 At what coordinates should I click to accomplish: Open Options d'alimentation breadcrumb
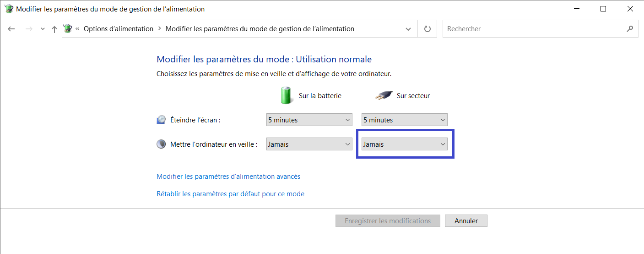click(x=119, y=29)
